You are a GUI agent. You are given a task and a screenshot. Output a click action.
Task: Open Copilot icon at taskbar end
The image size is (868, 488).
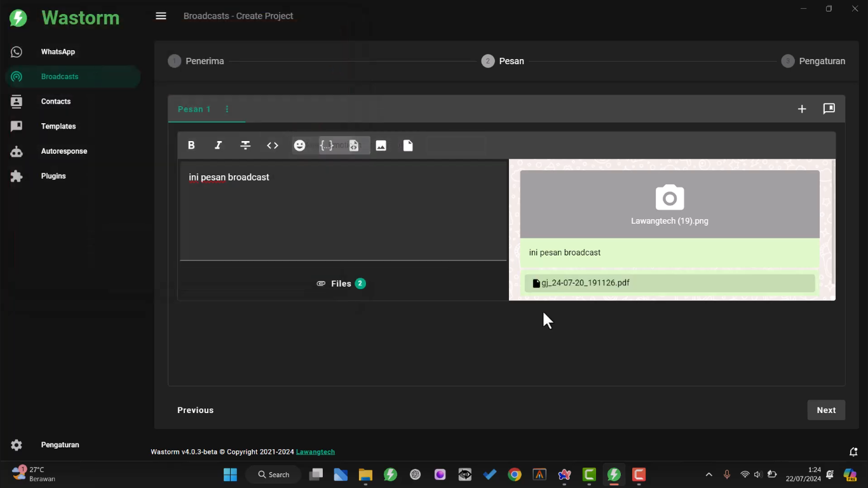(850, 475)
